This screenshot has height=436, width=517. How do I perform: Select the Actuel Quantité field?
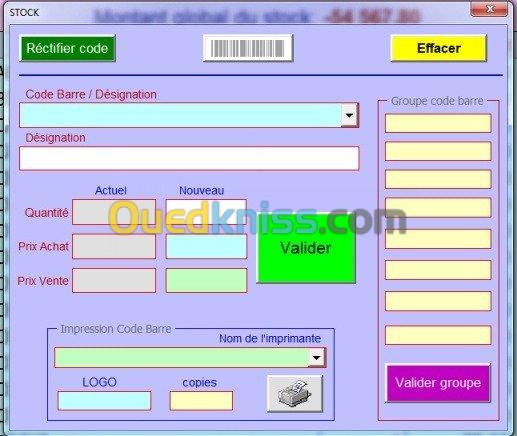114,212
